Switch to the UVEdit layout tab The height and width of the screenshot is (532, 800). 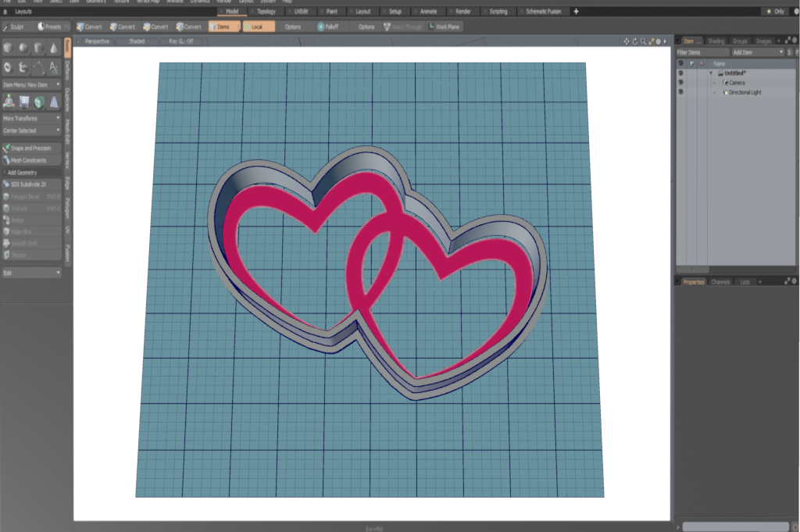(301, 11)
